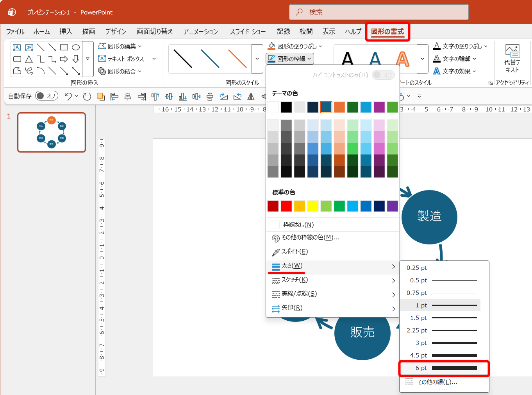Open その他の枠線の色 dialog

333,237
